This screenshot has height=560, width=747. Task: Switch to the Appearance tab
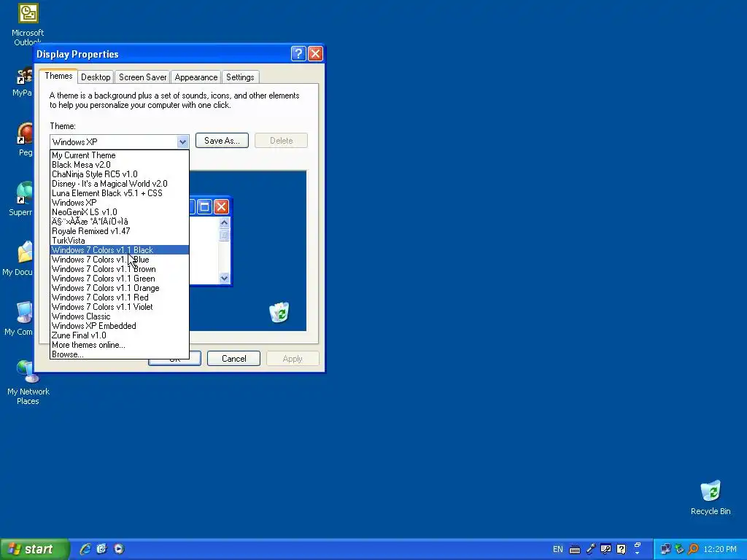[x=196, y=77]
